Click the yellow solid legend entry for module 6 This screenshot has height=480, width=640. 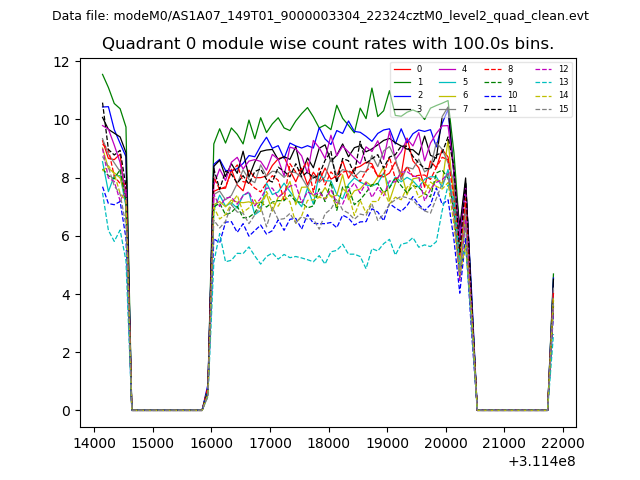point(454,95)
